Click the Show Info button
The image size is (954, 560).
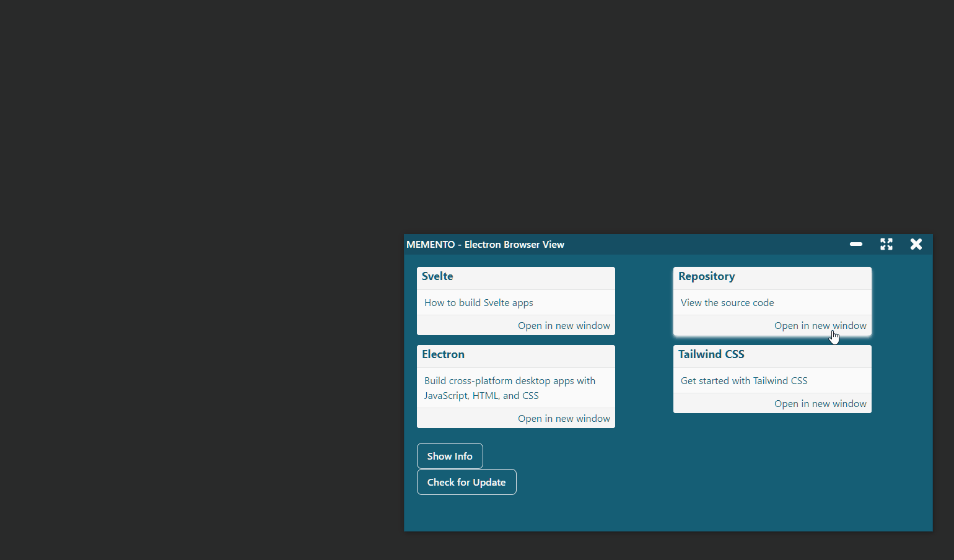450,456
